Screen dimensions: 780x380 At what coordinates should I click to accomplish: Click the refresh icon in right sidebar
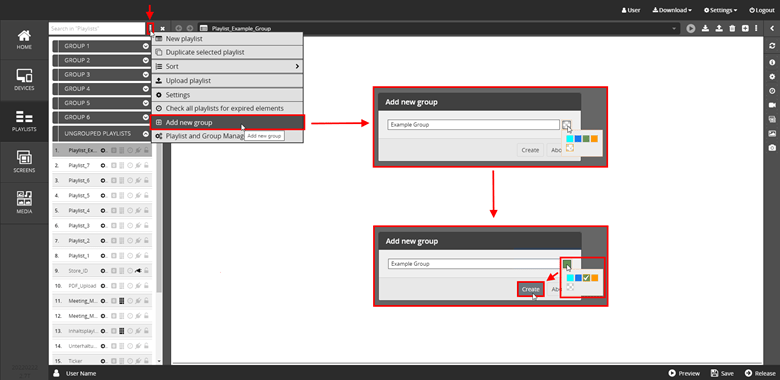click(x=772, y=45)
